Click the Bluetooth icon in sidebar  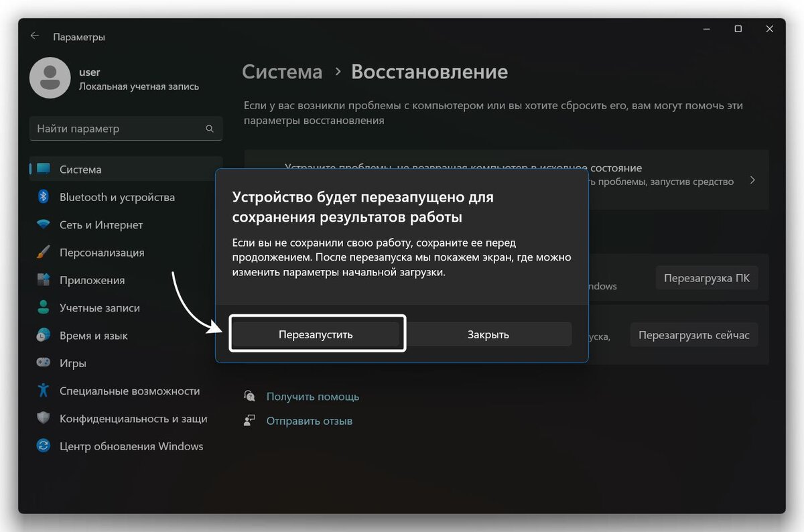[44, 197]
